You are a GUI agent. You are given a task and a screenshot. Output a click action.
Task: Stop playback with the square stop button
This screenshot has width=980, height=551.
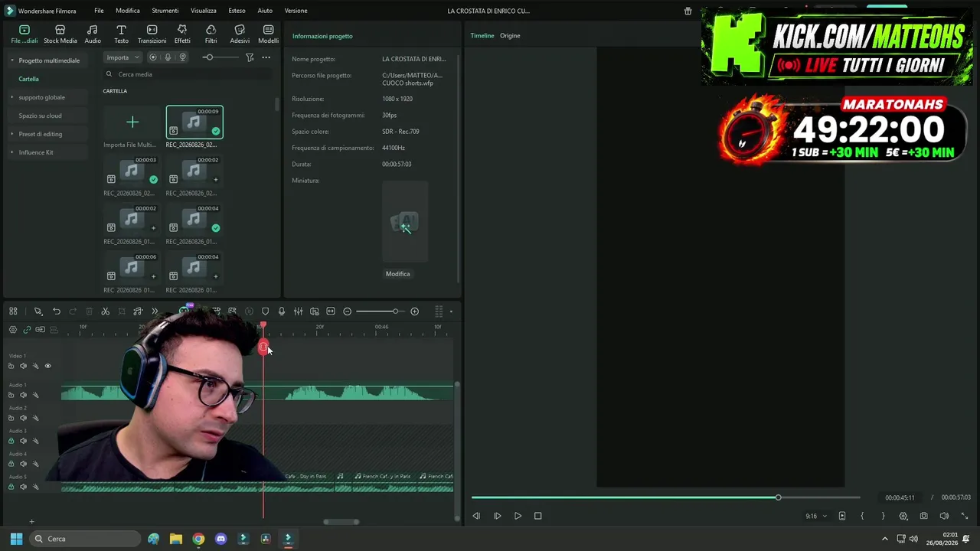coord(537,516)
